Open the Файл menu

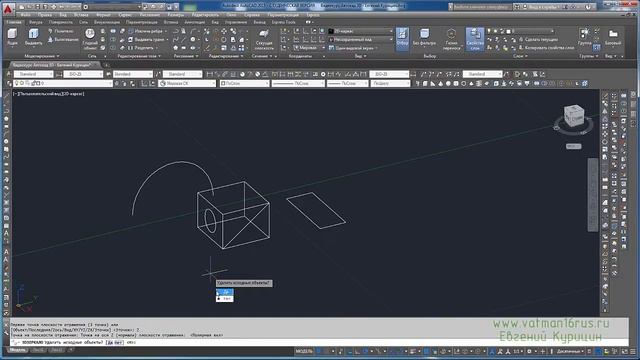pos(25,15)
